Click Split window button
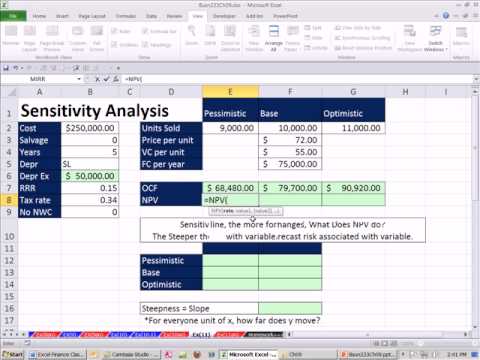 coord(313,28)
